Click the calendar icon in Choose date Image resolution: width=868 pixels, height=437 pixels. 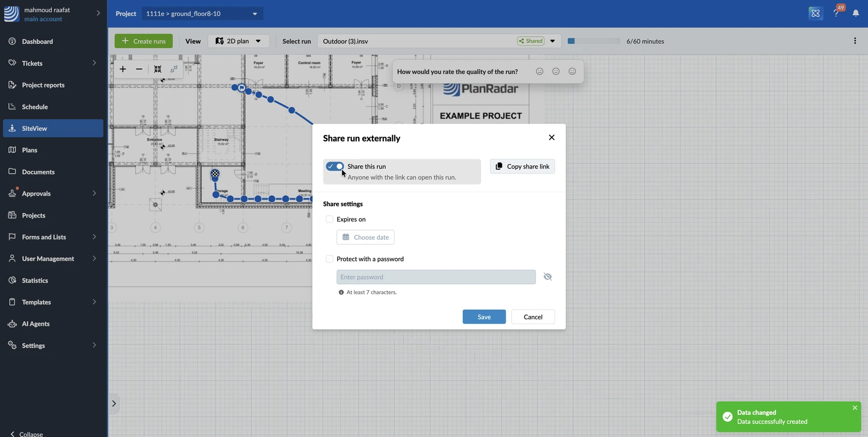click(x=346, y=237)
